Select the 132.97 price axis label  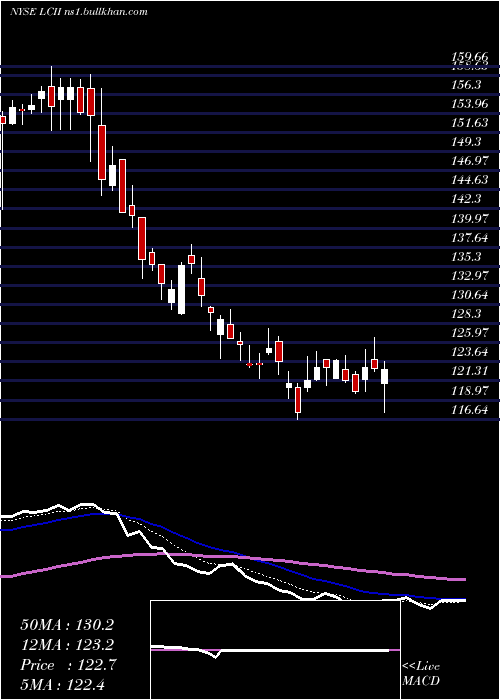(x=470, y=275)
